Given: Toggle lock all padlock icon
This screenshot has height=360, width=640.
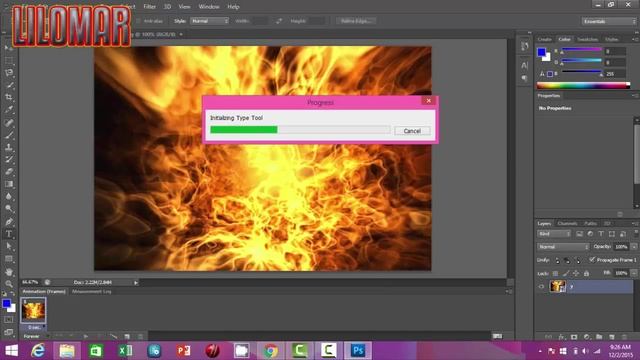Looking at the screenshot, I should 586,273.
